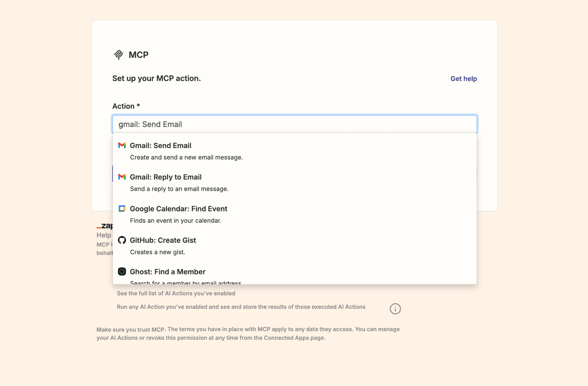Click the 'Finds an event in your calendar' description
Image resolution: width=588 pixels, height=386 pixels.
[175, 221]
